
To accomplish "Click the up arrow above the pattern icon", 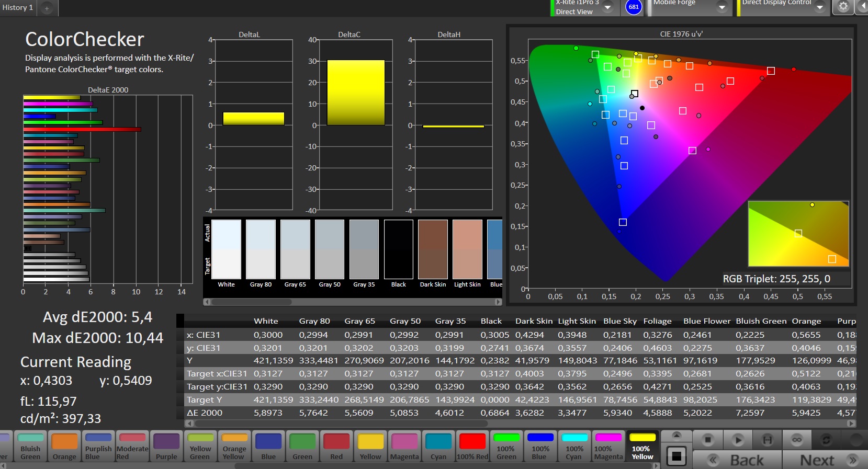I will 677,436.
